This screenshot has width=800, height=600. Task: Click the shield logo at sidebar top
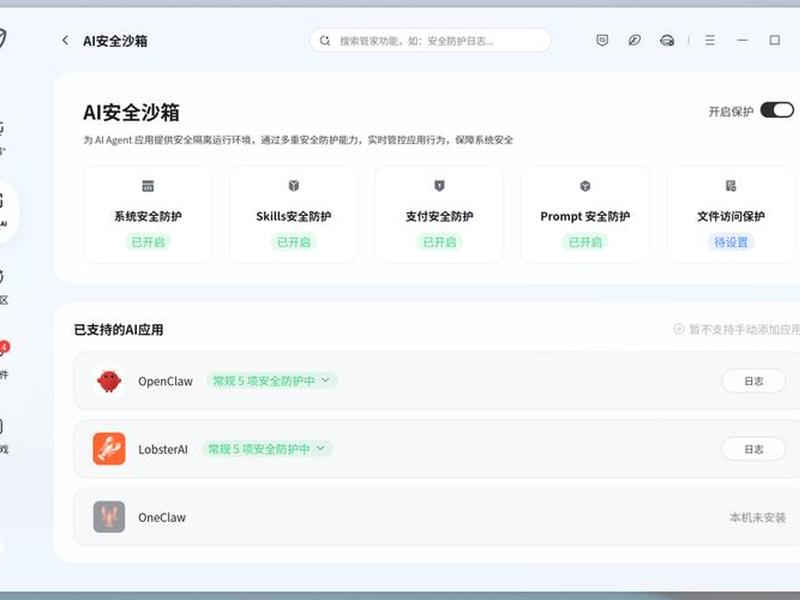pyautogui.click(x=2, y=38)
